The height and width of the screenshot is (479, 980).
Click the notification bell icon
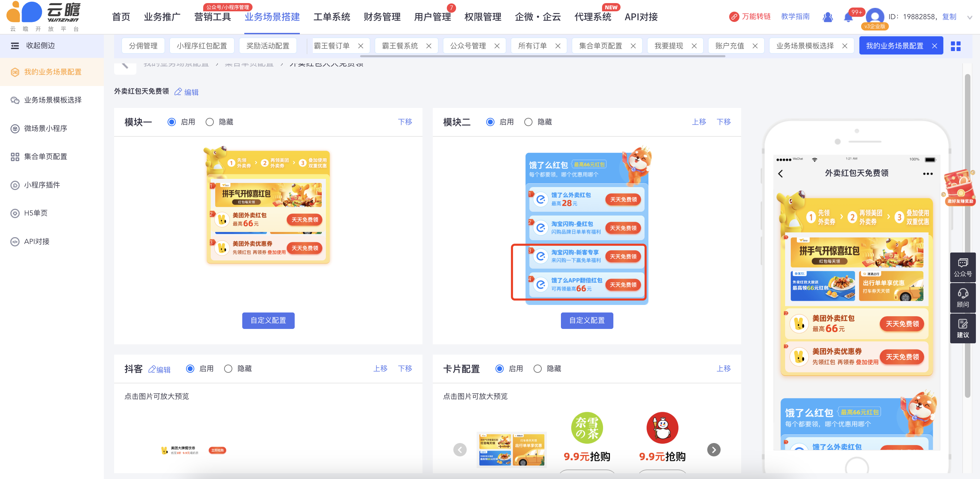click(x=848, y=17)
